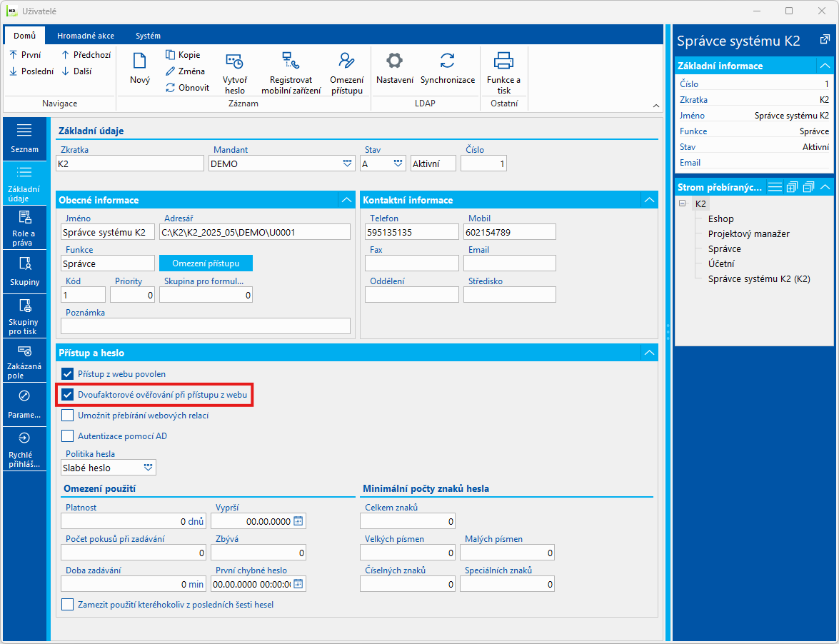
Task: Open Vytvoř heslo password tool
Action: click(233, 73)
